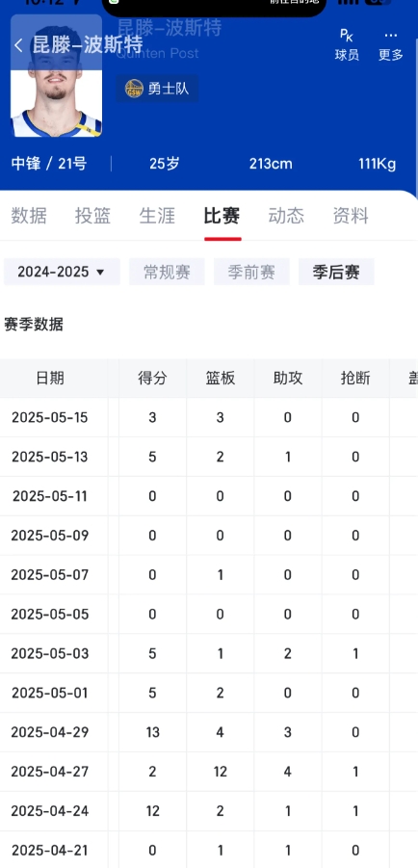Select the 季前赛 filter
This screenshot has width=418, height=868.
tap(251, 272)
